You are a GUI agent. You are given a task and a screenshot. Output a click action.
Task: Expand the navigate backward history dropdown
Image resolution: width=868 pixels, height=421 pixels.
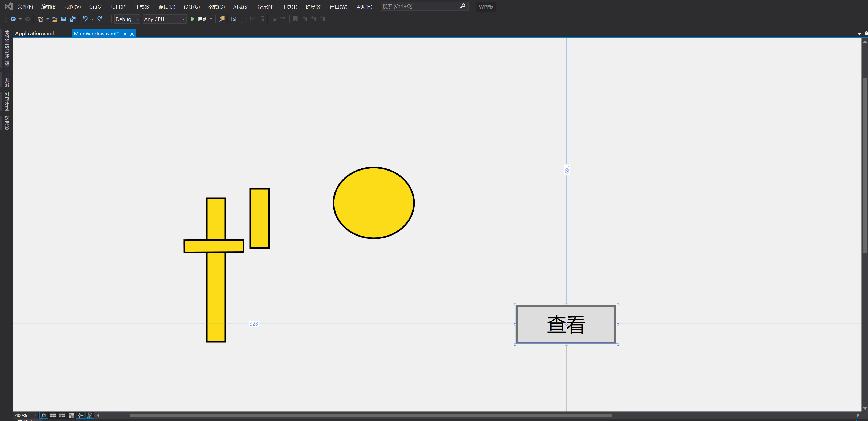tap(20, 19)
